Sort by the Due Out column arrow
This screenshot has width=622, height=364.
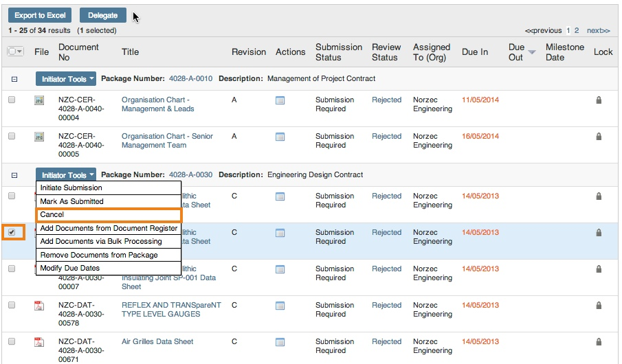coord(532,52)
